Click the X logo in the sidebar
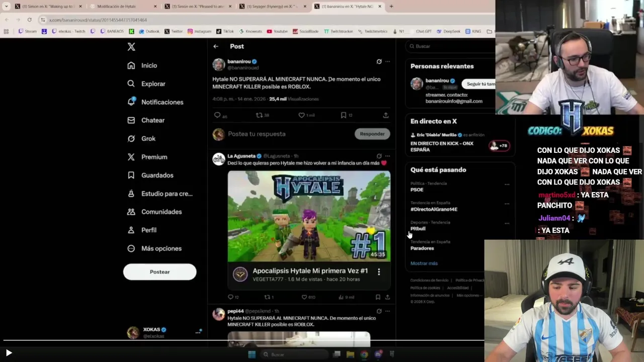Viewport: 644px width, 362px height. (131, 47)
